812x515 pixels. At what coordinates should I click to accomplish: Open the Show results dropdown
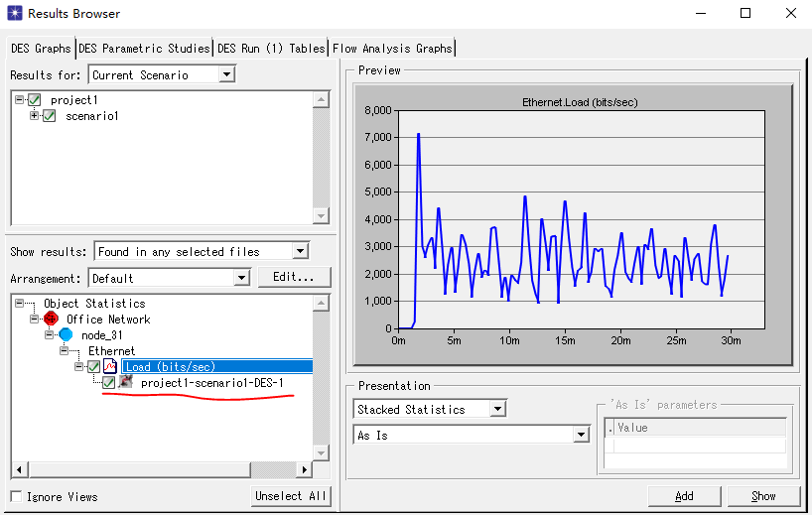click(300, 252)
